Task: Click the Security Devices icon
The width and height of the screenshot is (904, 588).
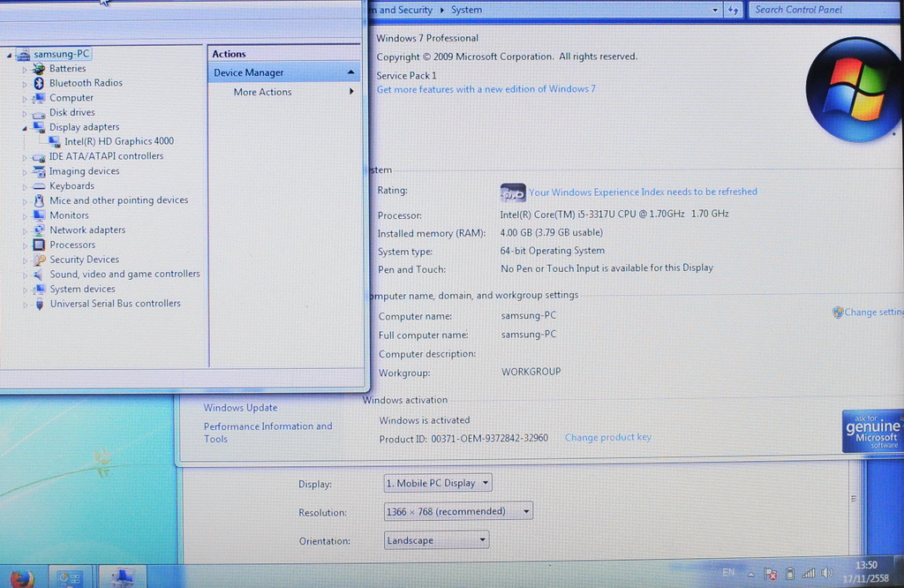Action: point(39,260)
